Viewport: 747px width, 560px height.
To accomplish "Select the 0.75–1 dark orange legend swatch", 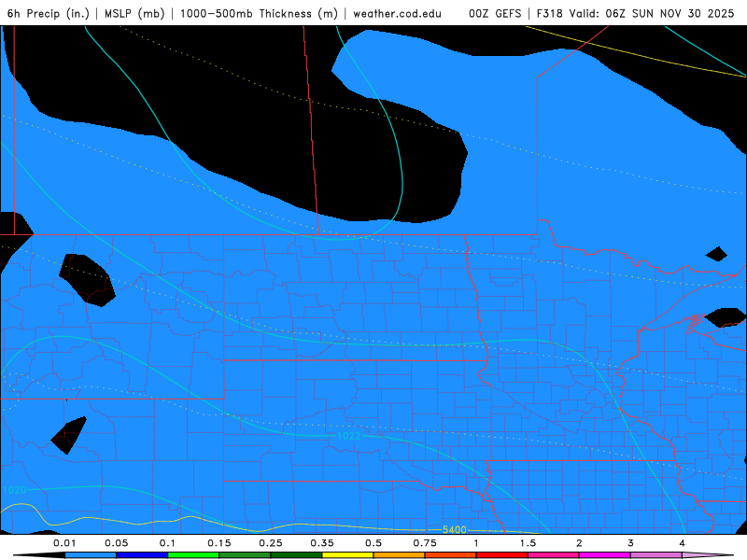I will 451,555.
